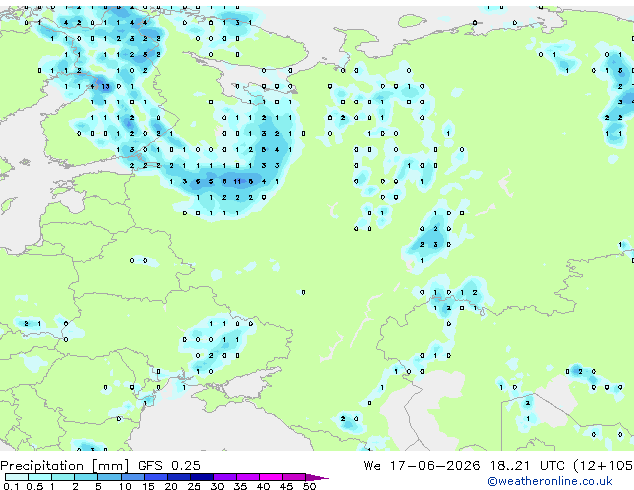Select the 10–15 mm legend color swatch
This screenshot has height=490, width=634.
[x=132, y=477]
